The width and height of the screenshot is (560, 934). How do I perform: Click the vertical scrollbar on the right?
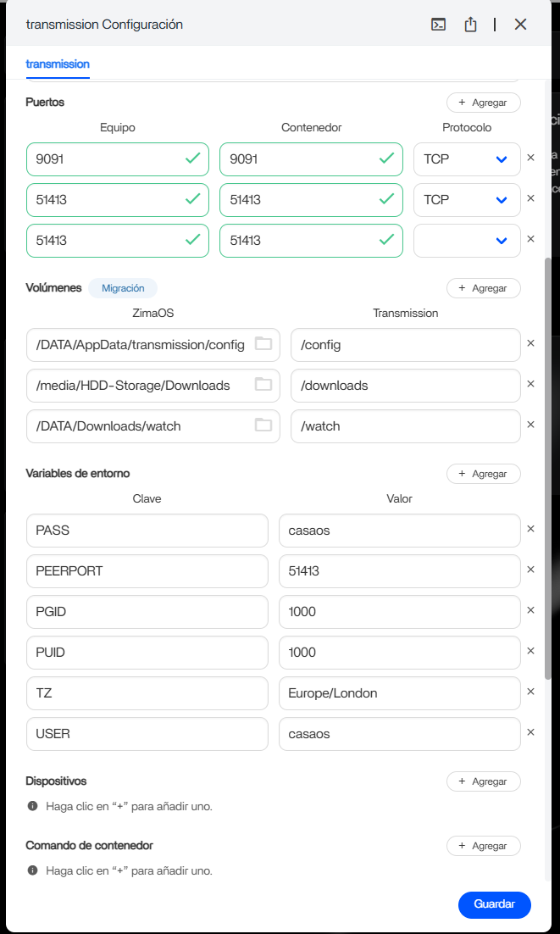[547, 466]
